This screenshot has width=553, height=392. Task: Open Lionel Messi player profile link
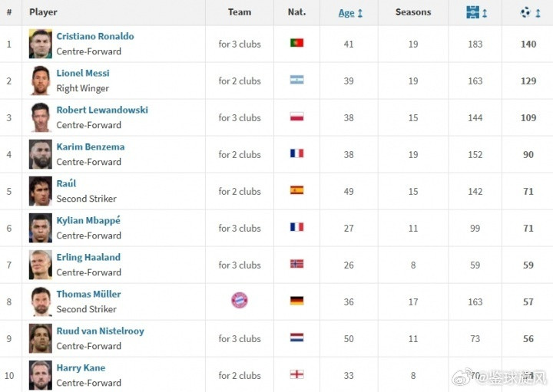click(83, 73)
